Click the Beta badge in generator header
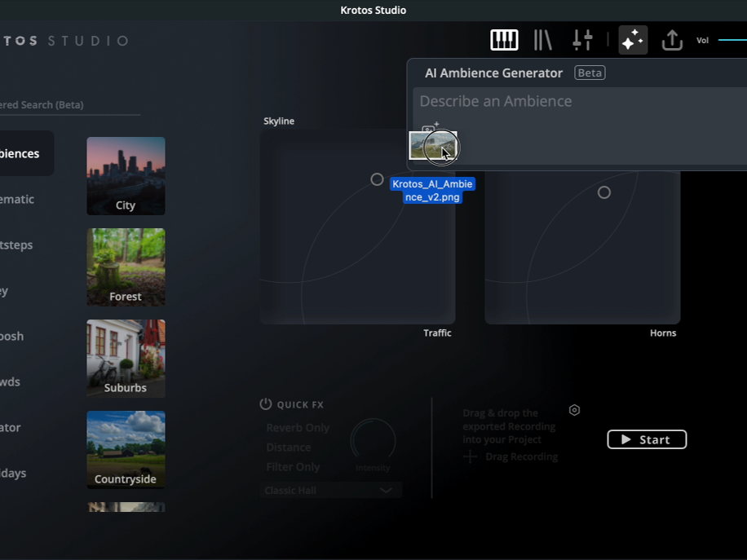This screenshot has width=747, height=560. coord(590,73)
